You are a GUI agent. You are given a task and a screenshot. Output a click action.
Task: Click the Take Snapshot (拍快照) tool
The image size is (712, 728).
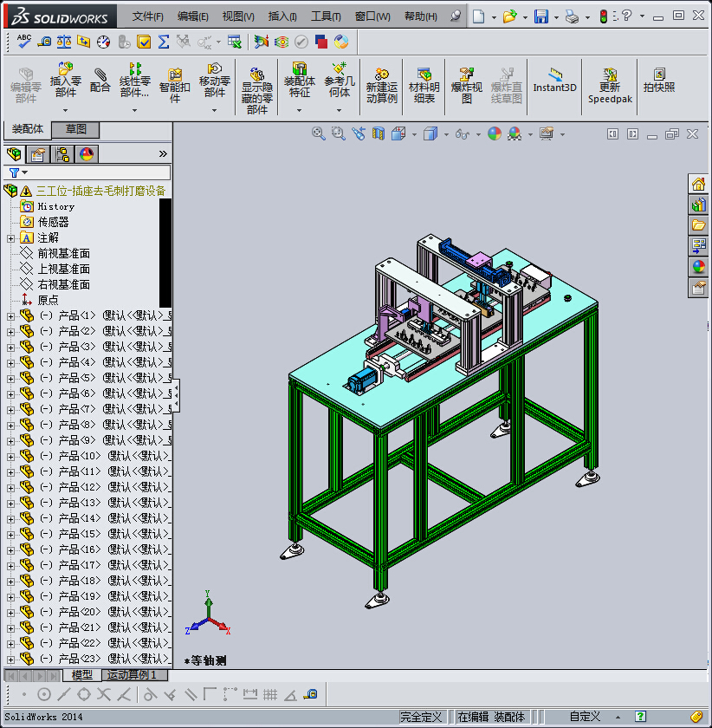tap(659, 81)
